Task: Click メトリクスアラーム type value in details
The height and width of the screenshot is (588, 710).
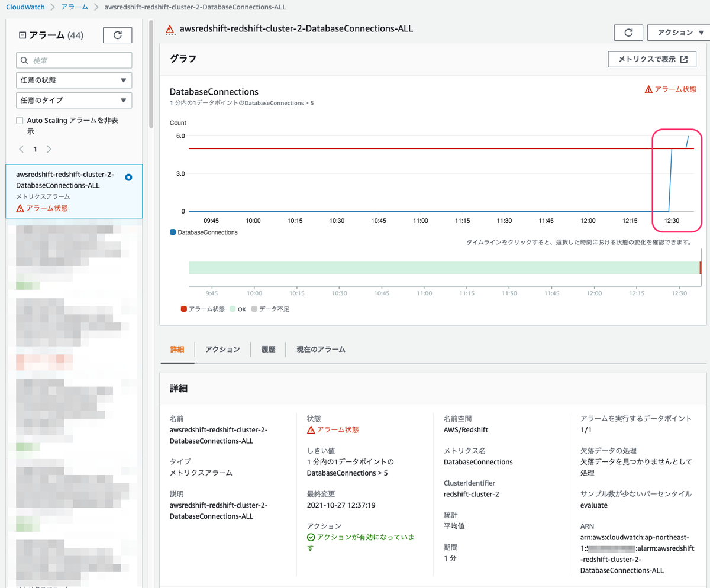Action: tap(201, 473)
